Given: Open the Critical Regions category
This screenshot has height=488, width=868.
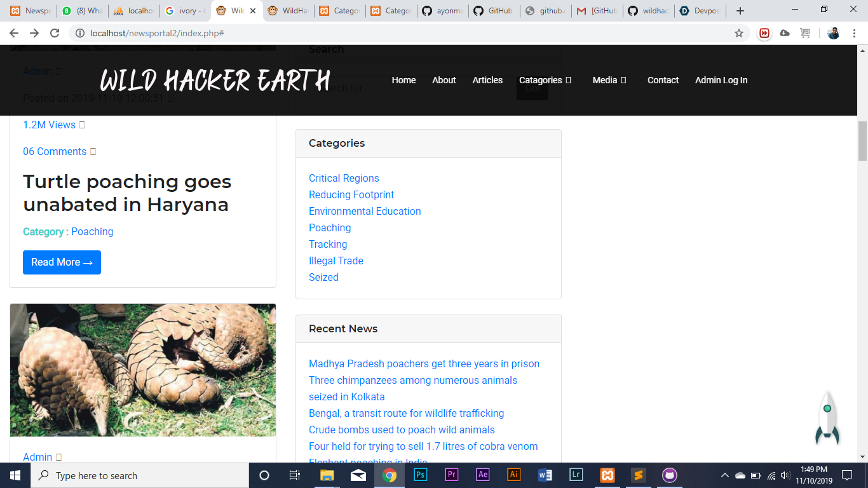Looking at the screenshot, I should tap(344, 179).
